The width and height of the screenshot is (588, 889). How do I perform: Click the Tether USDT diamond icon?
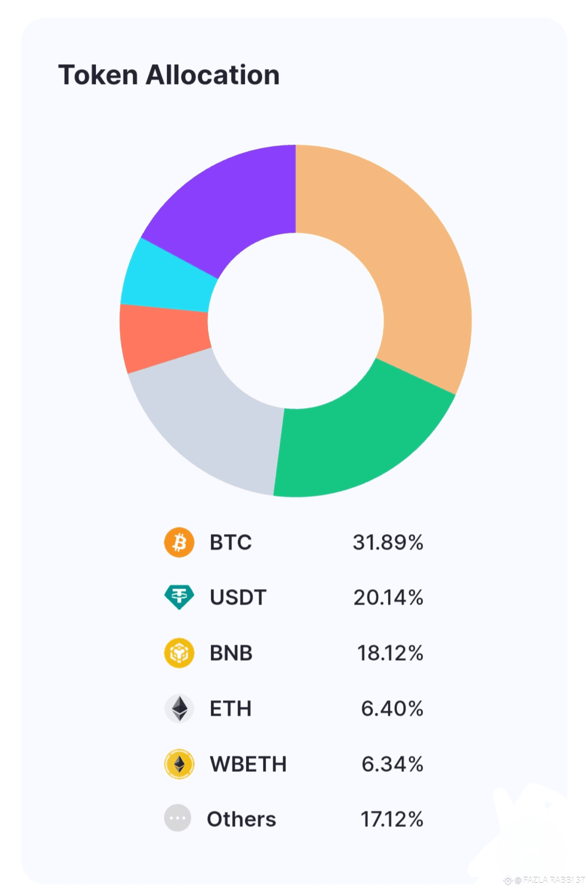pos(179,597)
